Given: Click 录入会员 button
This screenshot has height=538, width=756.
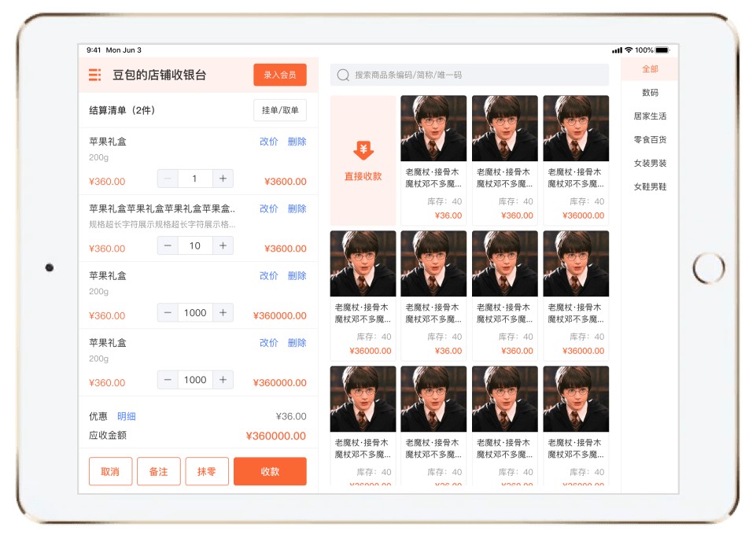Looking at the screenshot, I should [x=280, y=75].
